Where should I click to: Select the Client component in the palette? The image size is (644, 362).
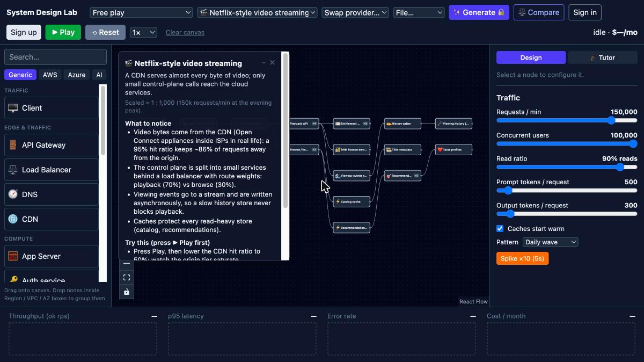coord(52,108)
